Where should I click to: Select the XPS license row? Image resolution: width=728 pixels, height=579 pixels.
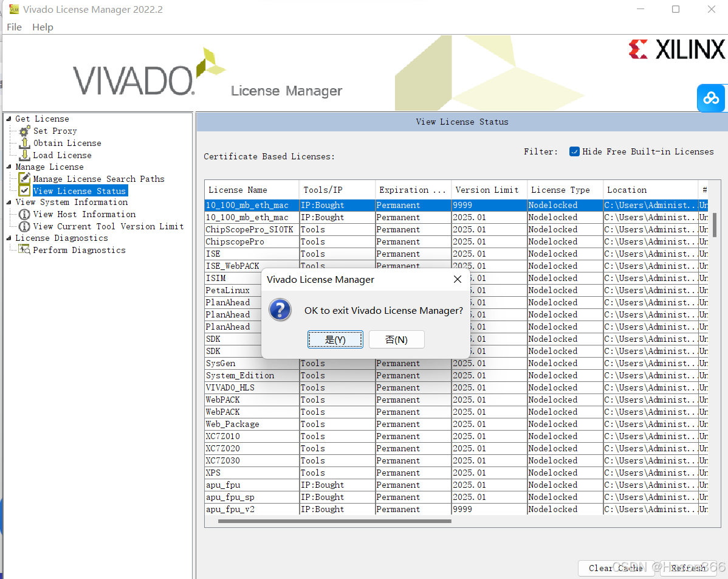456,473
